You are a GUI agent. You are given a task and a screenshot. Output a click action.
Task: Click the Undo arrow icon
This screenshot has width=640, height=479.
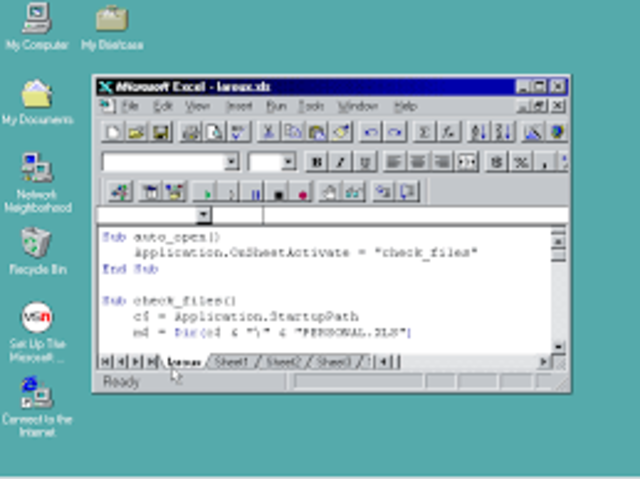[x=371, y=132]
